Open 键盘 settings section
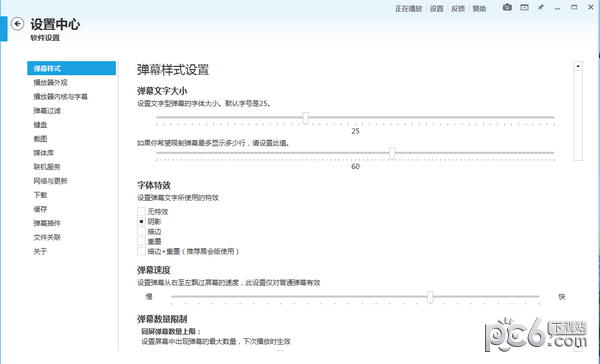600x364 pixels. (x=40, y=125)
